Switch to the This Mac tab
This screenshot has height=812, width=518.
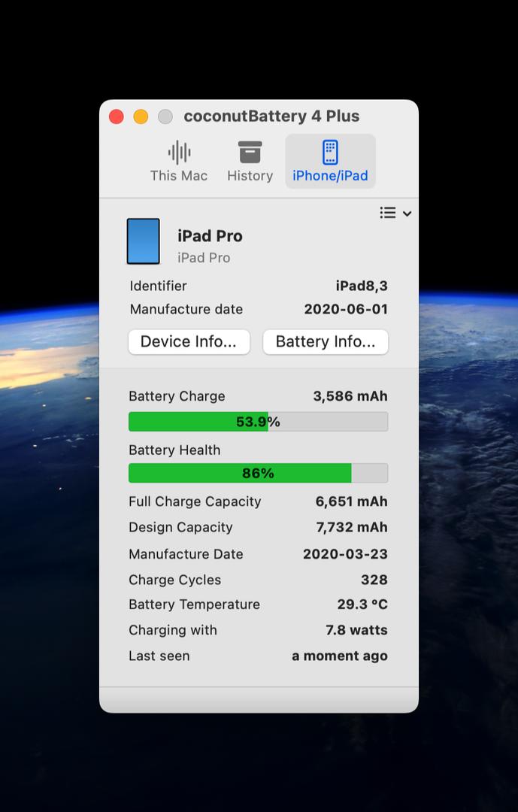tap(179, 161)
